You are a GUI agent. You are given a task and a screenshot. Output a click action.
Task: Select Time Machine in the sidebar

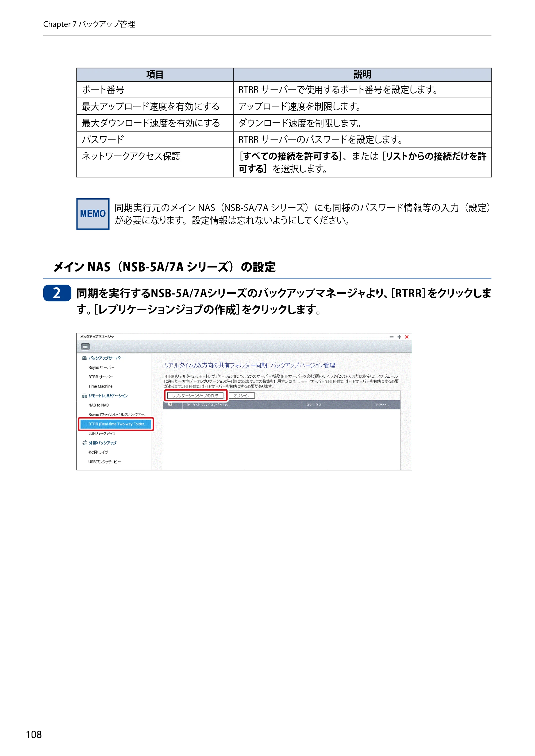100,386
